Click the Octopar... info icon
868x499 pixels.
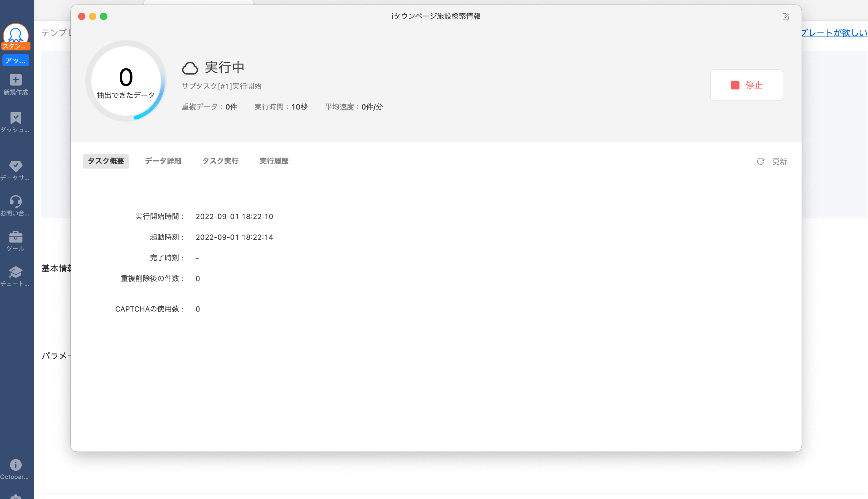pos(16,465)
